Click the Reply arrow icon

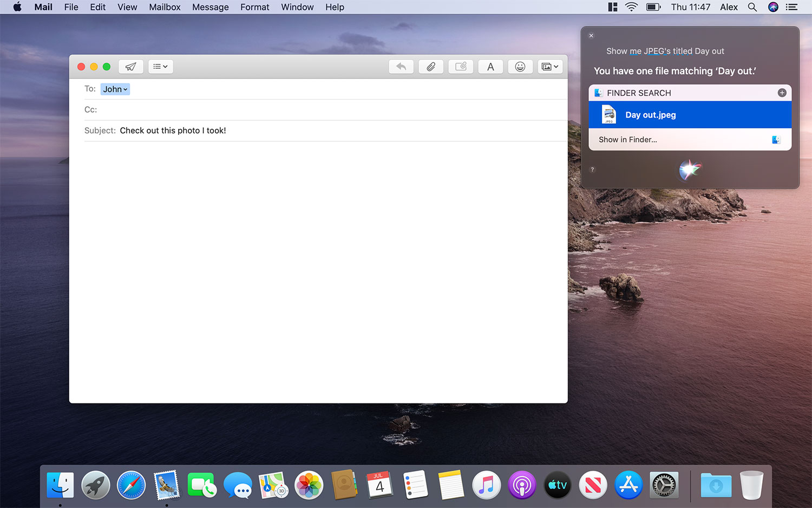401,66
